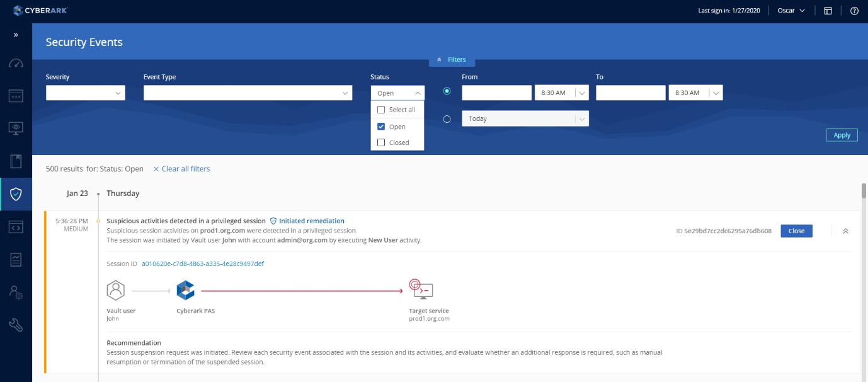
Task: Open the reports chart icon in sidebar
Action: pos(16,259)
